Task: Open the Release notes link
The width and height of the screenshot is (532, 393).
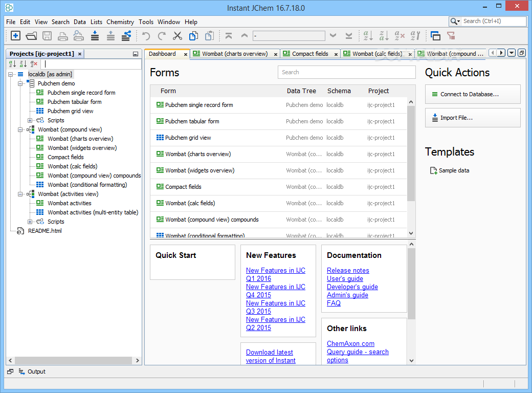Action: [348, 271]
